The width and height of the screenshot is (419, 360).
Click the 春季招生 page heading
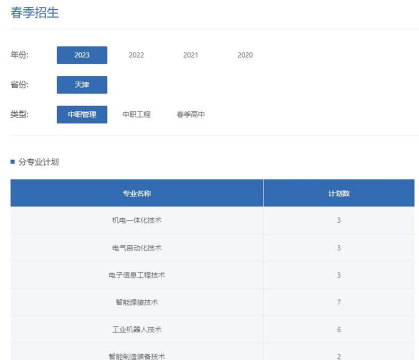[x=35, y=13]
